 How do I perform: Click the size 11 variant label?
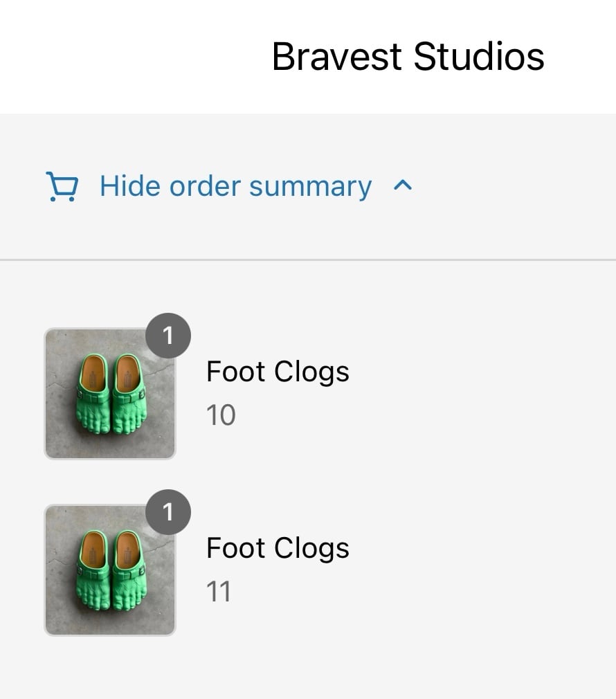point(219,592)
